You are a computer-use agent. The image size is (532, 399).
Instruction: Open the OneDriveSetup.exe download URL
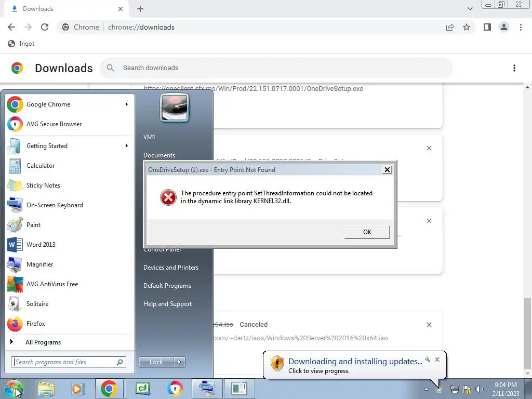(254, 88)
